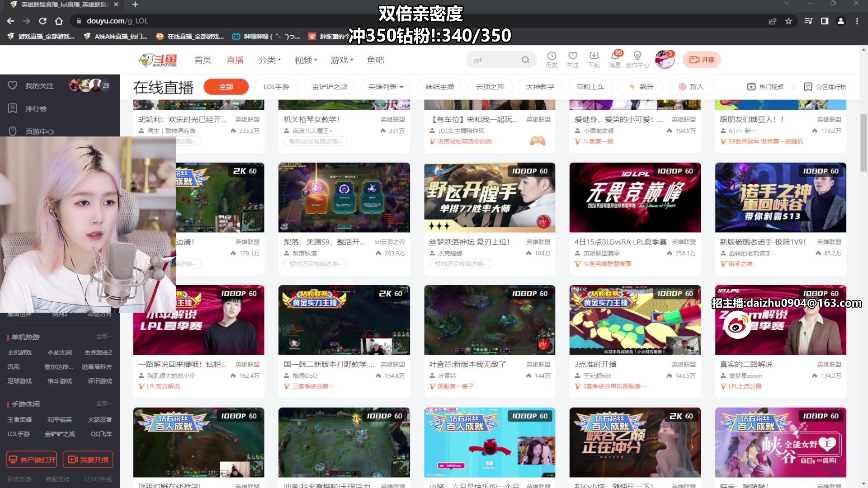Open 生死狙击2 sidebar link

(98, 352)
